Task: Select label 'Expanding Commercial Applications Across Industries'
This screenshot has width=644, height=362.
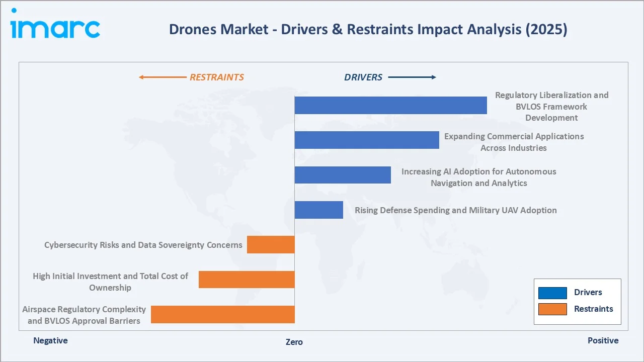Action: click(514, 142)
